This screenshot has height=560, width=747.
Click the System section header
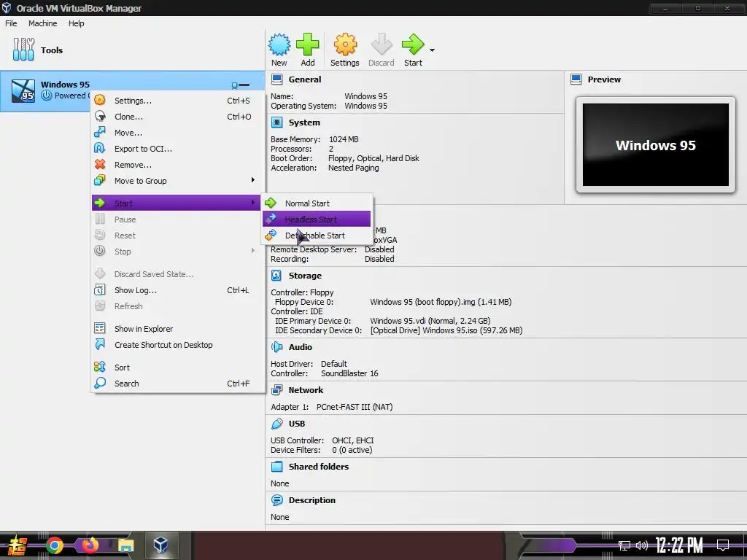point(304,122)
